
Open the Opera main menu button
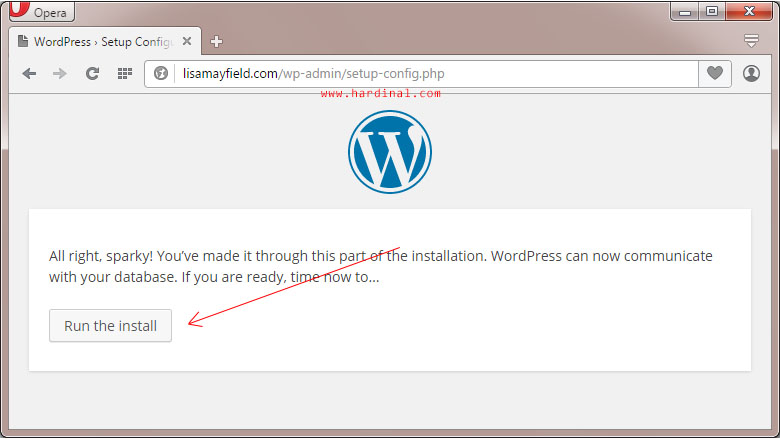pos(42,11)
